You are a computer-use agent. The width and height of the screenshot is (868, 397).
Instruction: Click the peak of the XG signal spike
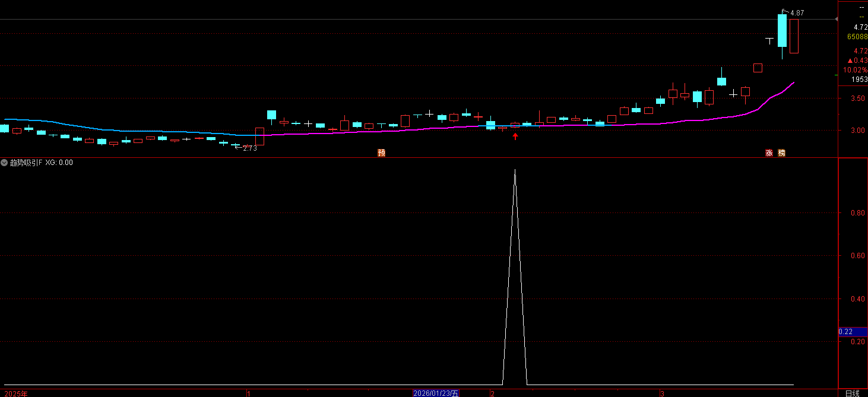pyautogui.click(x=515, y=170)
